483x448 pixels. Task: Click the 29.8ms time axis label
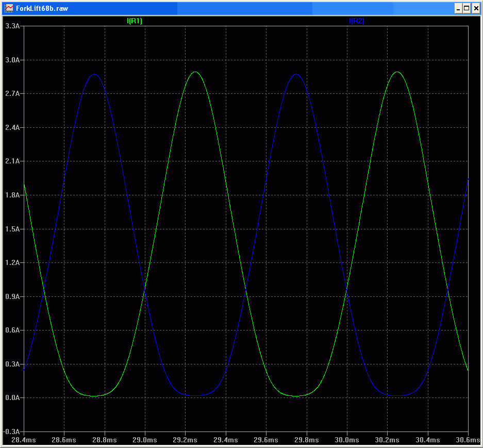[307, 440]
